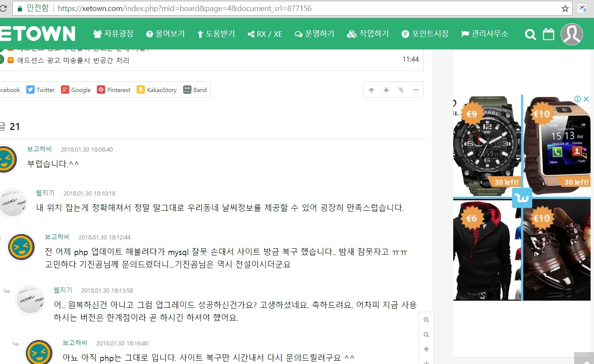Click the up arrow in post toolbar
This screenshot has width=594, height=364.
371,90
